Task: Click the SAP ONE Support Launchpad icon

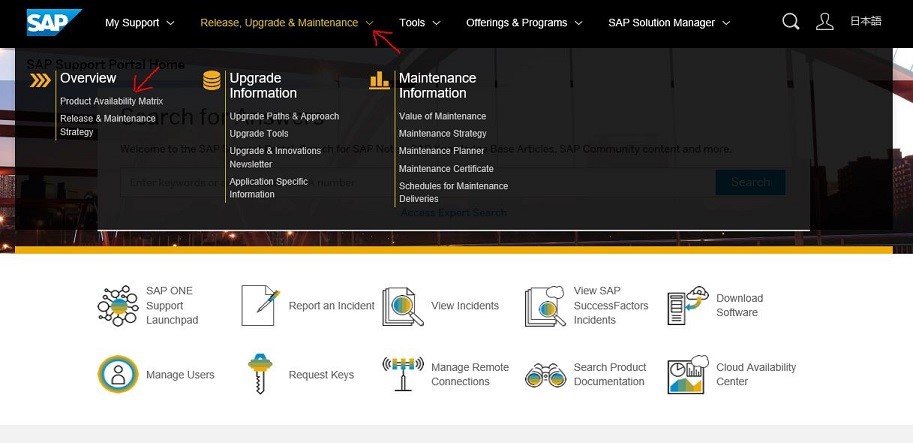Action: pos(118,306)
